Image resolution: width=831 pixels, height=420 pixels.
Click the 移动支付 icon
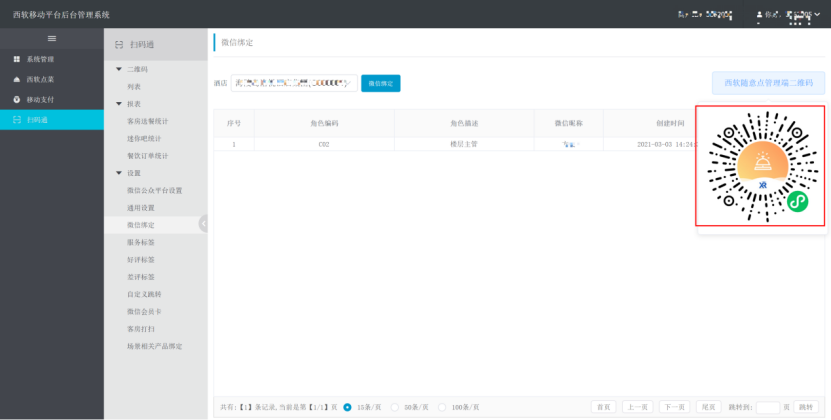coord(16,100)
